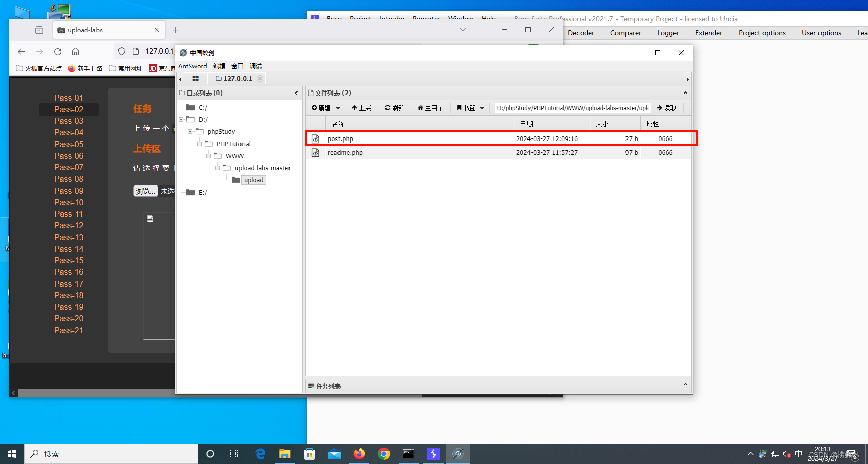Open the 常用网址 bookmark folder
The image size is (868, 464).
(126, 68)
